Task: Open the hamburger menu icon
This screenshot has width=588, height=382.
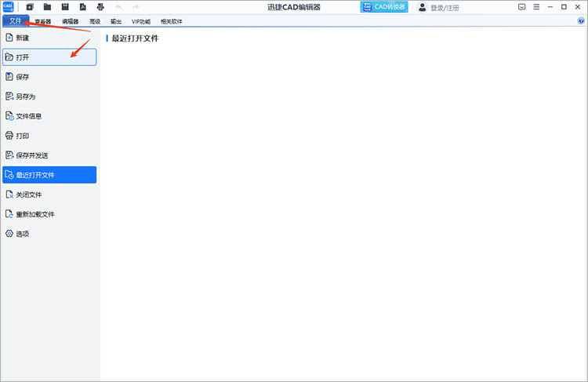Action: tap(536, 7)
